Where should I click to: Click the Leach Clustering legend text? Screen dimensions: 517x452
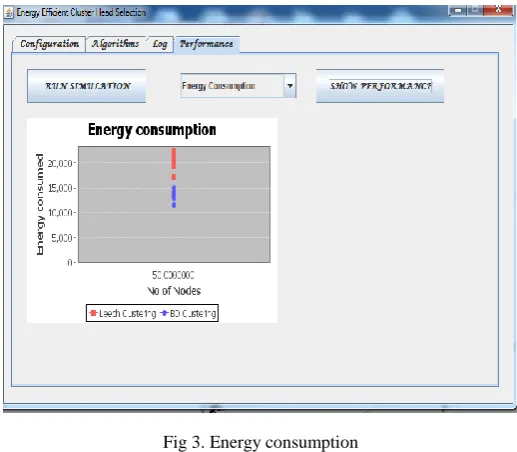tap(128, 313)
